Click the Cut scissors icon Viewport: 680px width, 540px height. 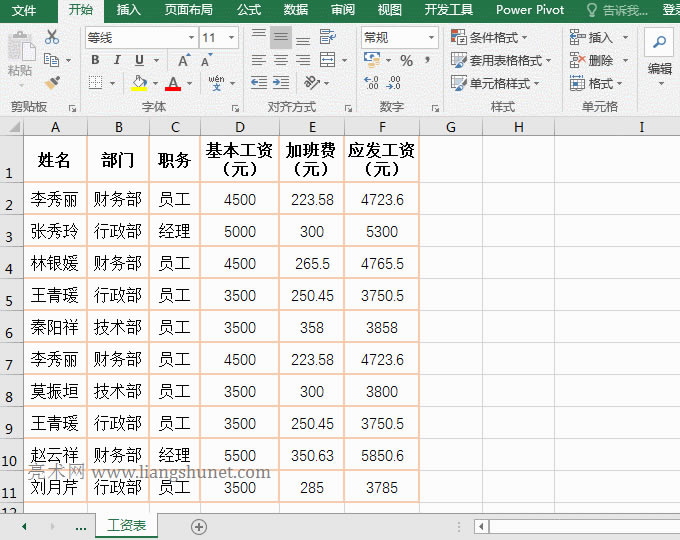tap(52, 37)
